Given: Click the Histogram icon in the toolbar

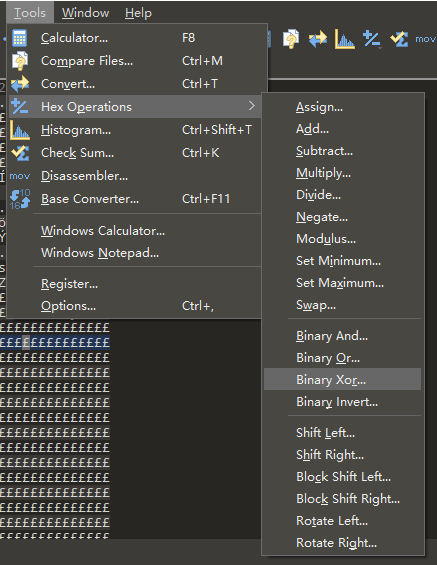Looking at the screenshot, I should point(344,39).
